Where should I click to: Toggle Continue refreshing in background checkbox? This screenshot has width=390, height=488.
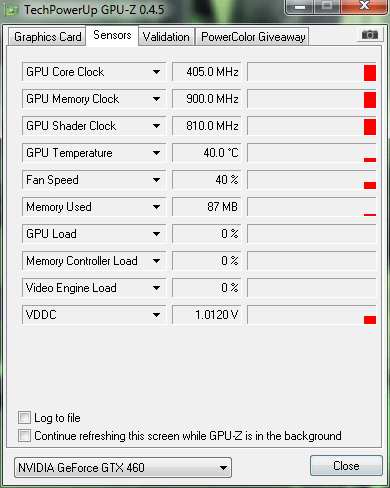pos(24,436)
